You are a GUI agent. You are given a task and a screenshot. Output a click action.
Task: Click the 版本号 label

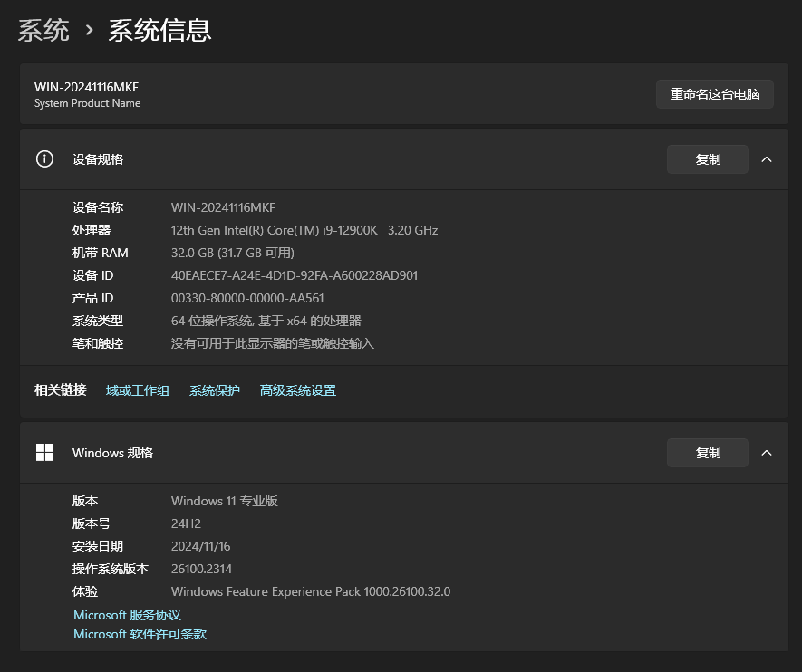point(92,523)
